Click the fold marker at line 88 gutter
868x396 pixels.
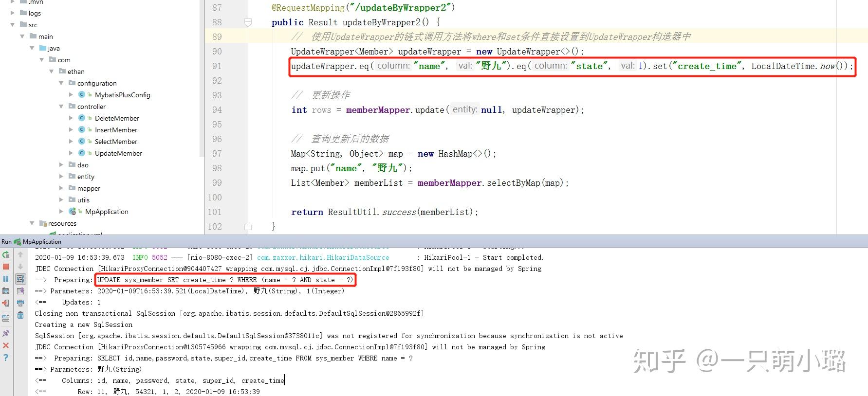click(248, 22)
